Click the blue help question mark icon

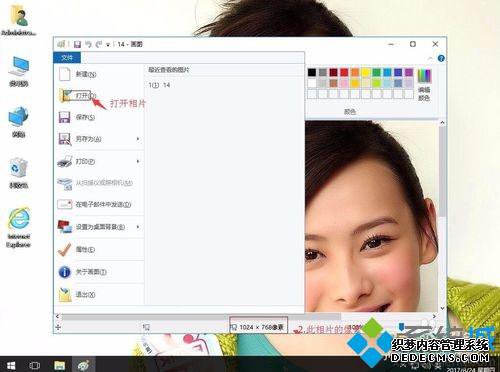(441, 58)
